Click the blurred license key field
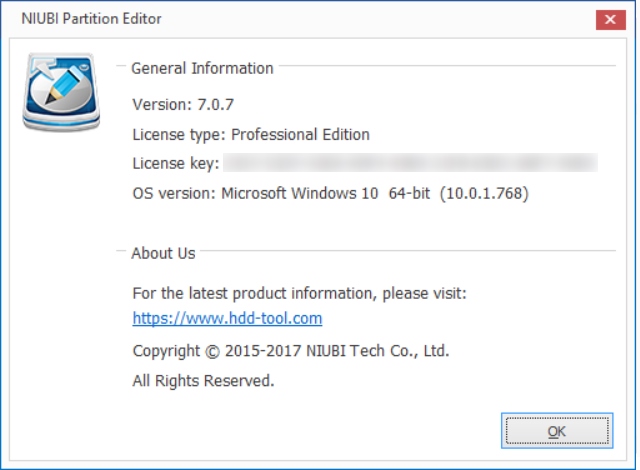This screenshot has height=470, width=640. [x=410, y=162]
